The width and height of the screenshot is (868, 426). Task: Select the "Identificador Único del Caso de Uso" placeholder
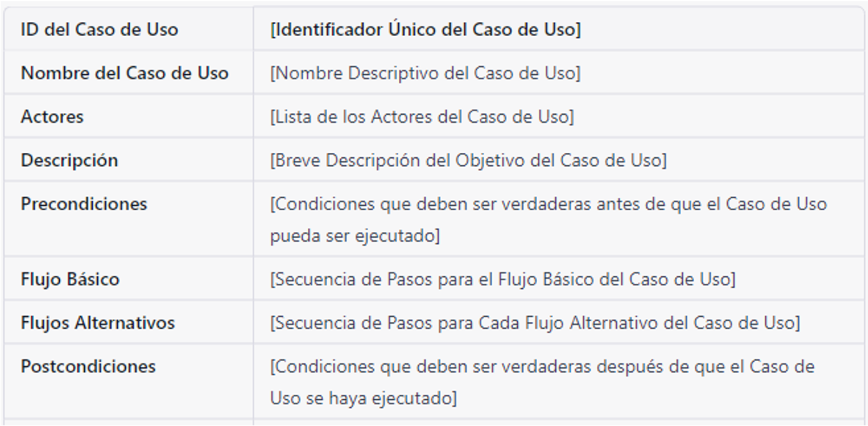tap(426, 29)
